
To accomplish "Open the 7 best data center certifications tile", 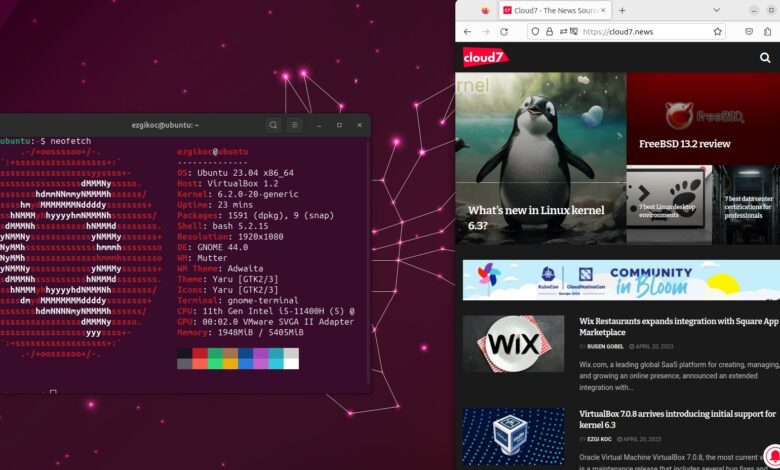I will 748,207.
